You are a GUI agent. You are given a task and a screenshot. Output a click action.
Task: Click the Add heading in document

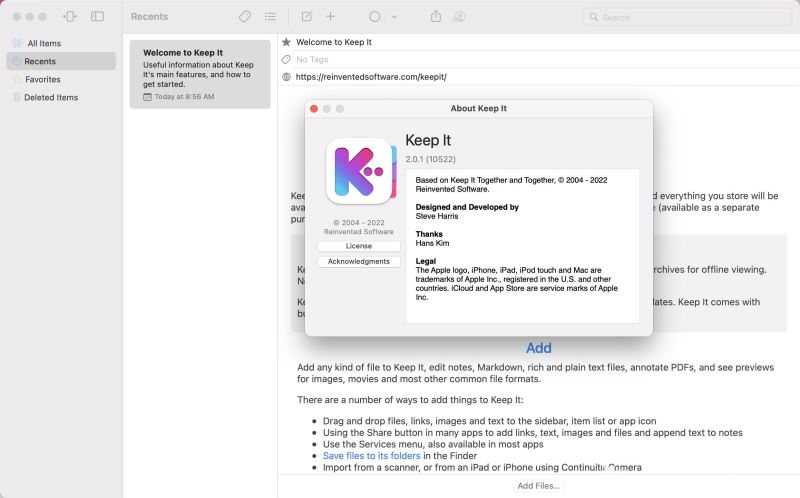pyautogui.click(x=539, y=348)
